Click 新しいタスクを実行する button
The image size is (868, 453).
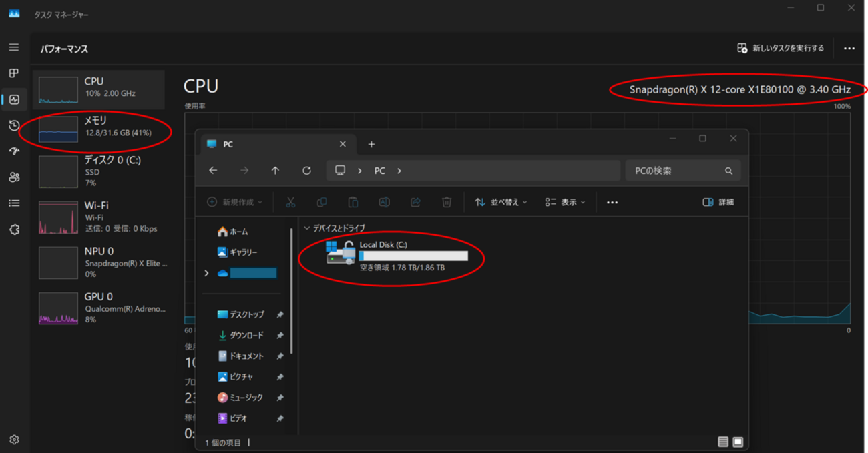click(x=781, y=48)
